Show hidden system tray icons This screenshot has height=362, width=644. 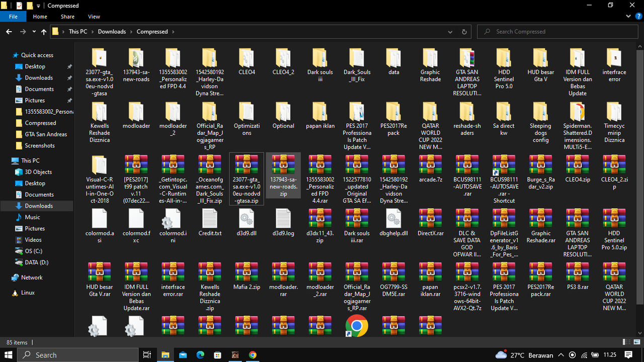click(x=561, y=355)
